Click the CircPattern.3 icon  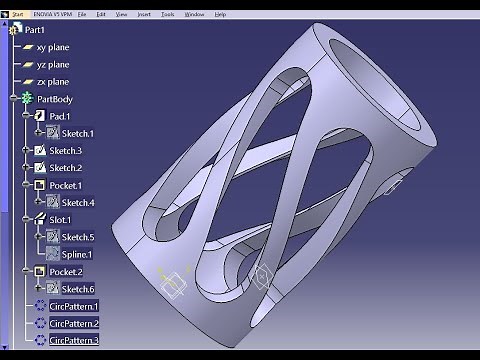40,340
